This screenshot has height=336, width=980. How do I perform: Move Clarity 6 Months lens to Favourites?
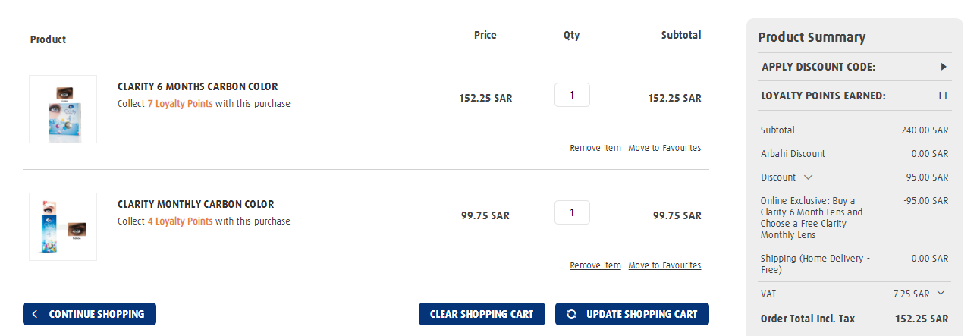coord(664,148)
